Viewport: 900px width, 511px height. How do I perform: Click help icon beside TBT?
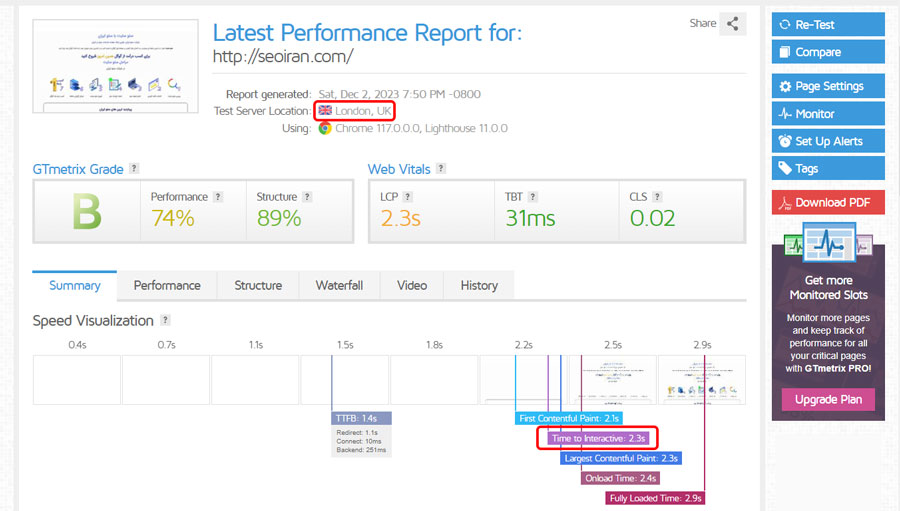(x=533, y=196)
